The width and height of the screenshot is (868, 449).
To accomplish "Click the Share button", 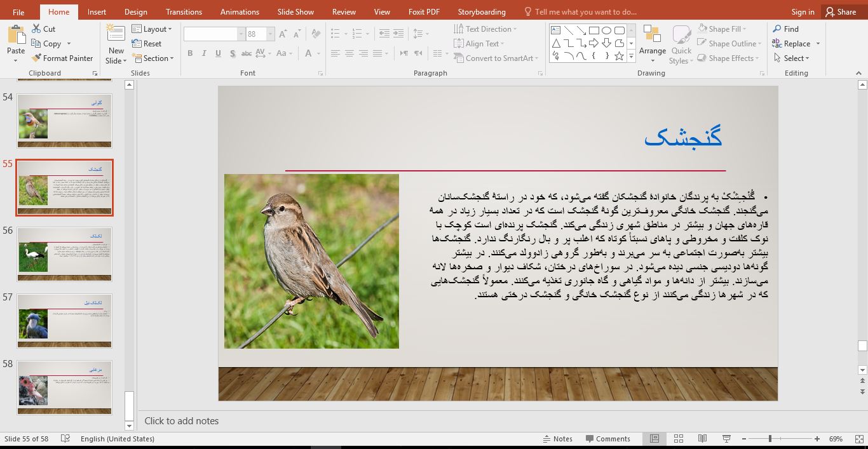I will [x=841, y=11].
